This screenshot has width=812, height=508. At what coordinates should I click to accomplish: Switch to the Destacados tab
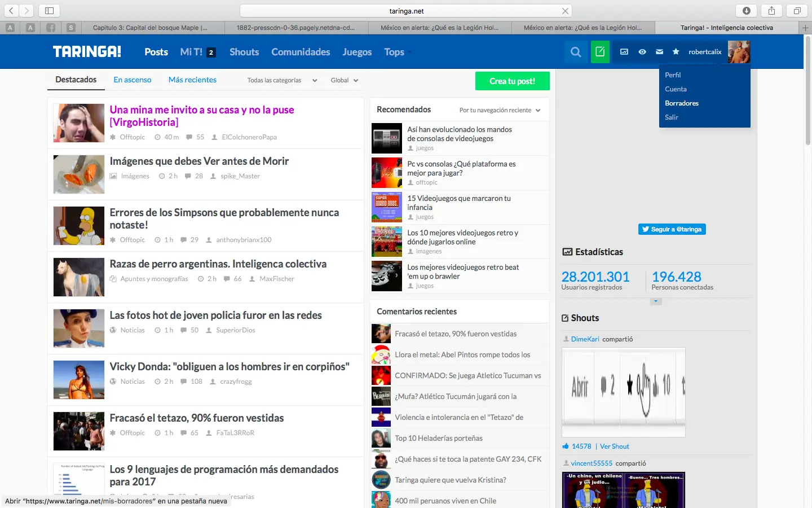coord(76,80)
